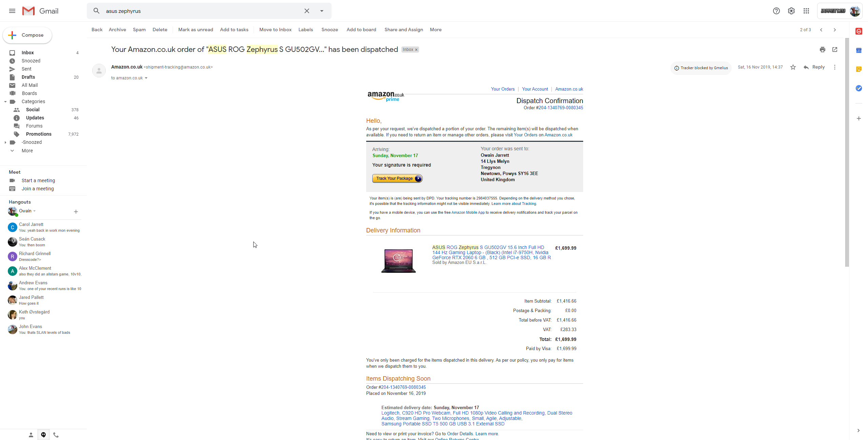The width and height of the screenshot is (868, 440).
Task: Print all with printer icon
Action: (823, 50)
